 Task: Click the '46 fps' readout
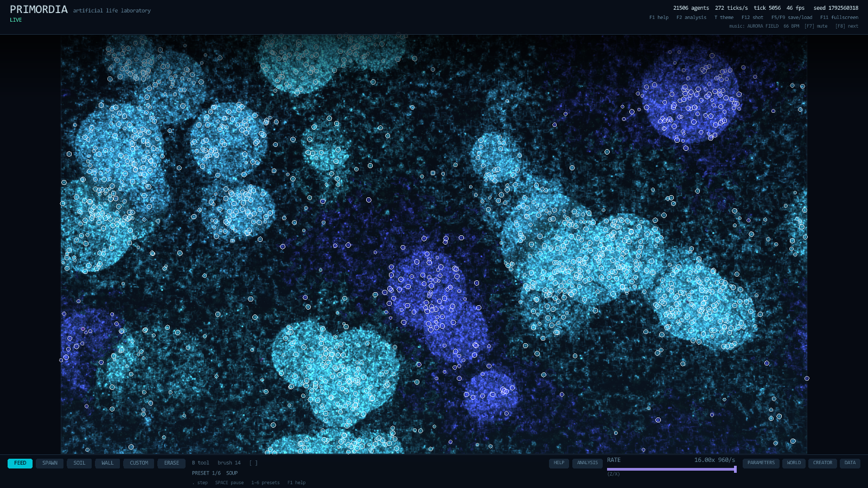795,8
